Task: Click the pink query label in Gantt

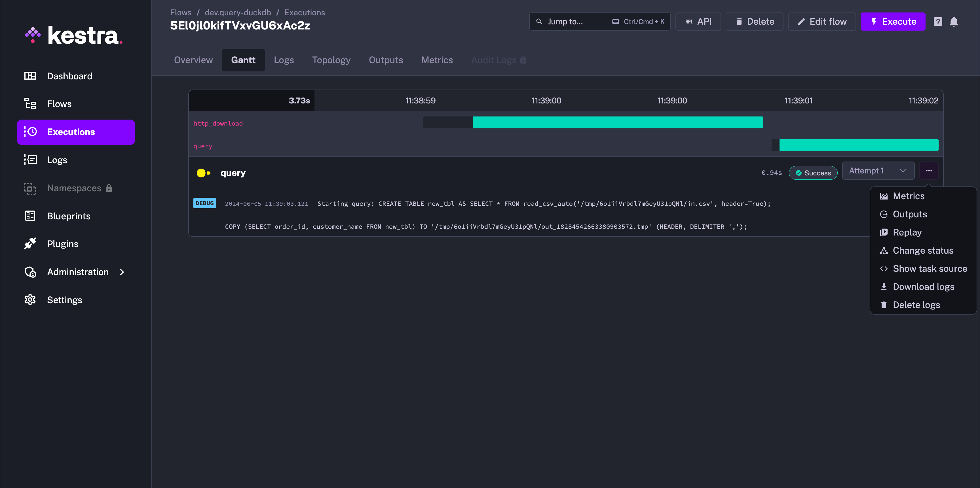Action: [x=203, y=146]
